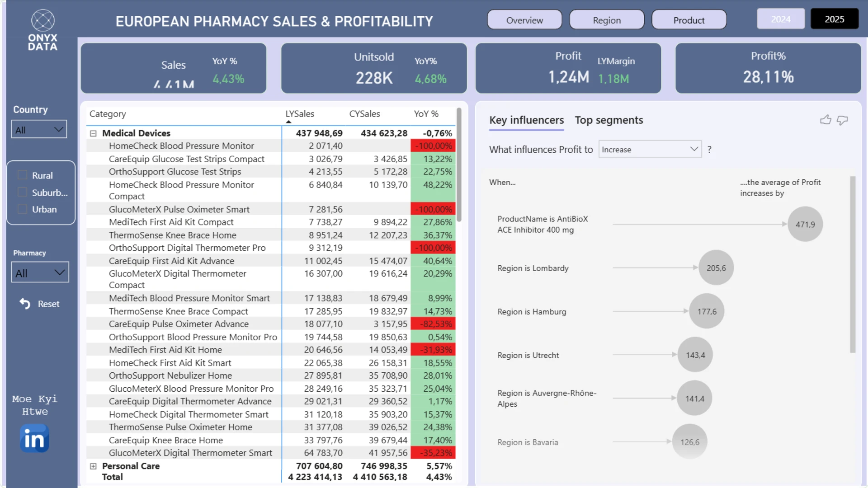Screen dimensions: 868x488
Task: Check the Suburban location checkbox
Action: pyautogui.click(x=22, y=192)
